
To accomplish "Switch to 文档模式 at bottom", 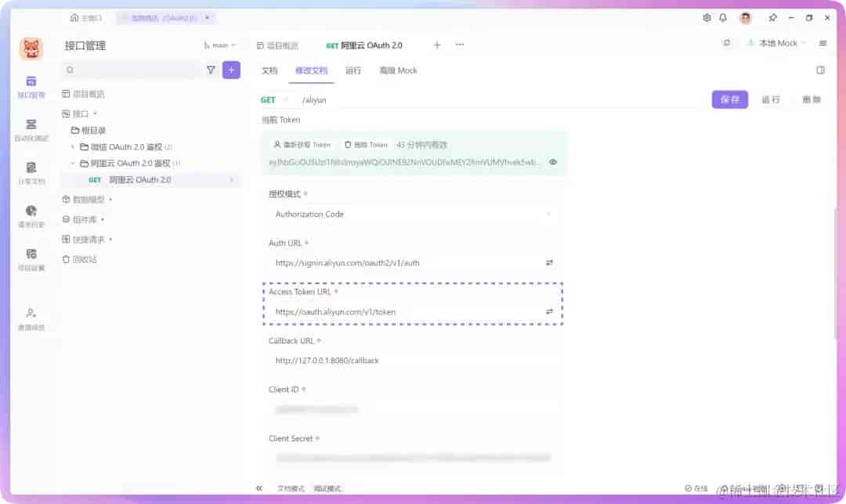I will pyautogui.click(x=291, y=489).
